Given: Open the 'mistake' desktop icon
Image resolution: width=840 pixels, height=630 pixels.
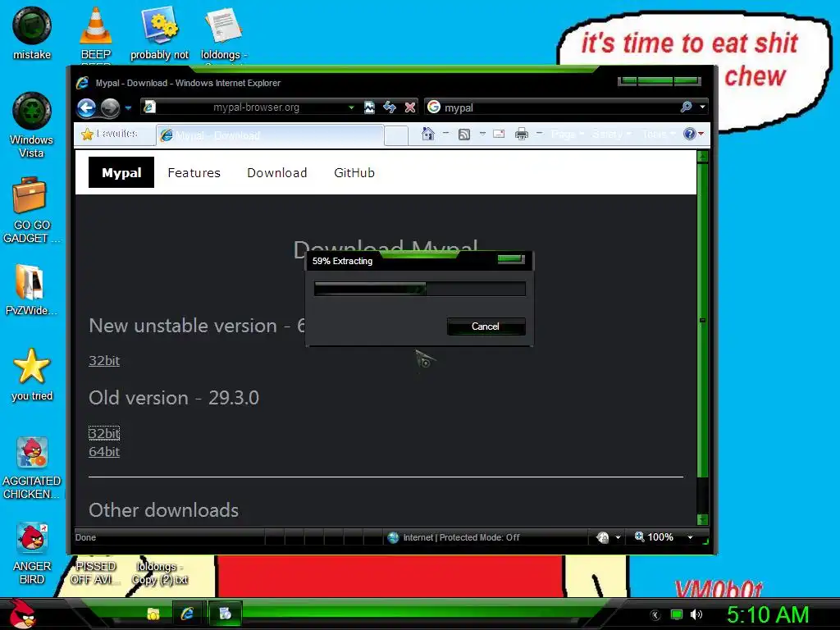Looking at the screenshot, I should point(32,33).
